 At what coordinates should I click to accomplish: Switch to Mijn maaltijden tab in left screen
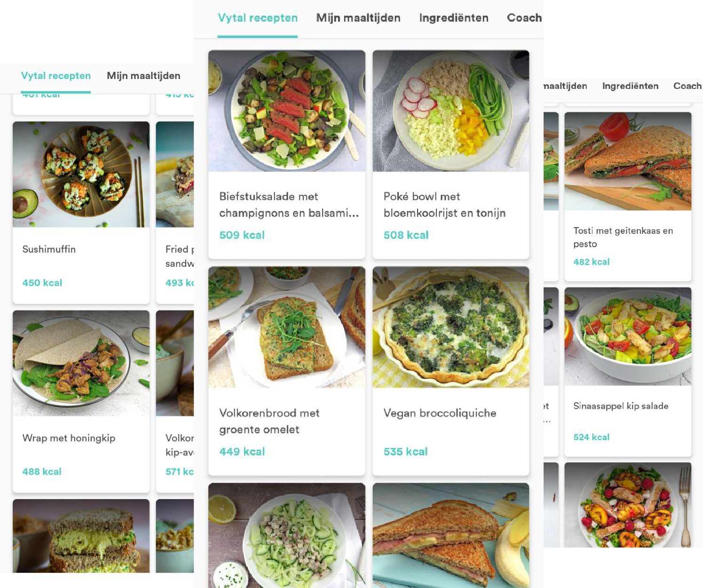pyautogui.click(x=143, y=76)
